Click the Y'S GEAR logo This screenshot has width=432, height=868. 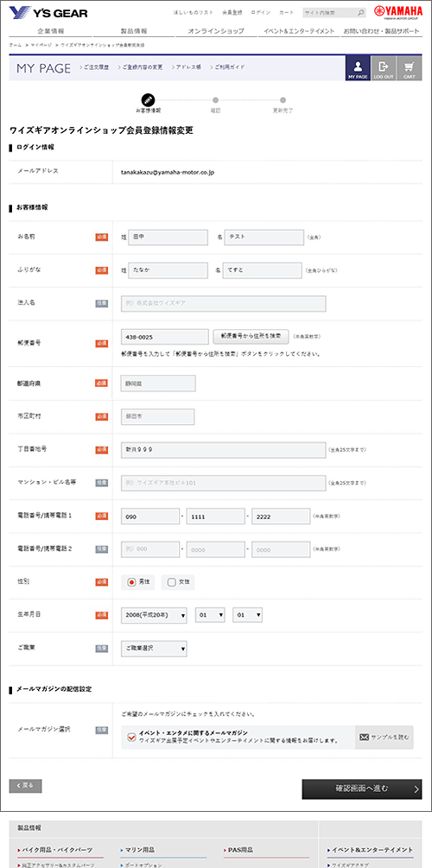(48, 12)
